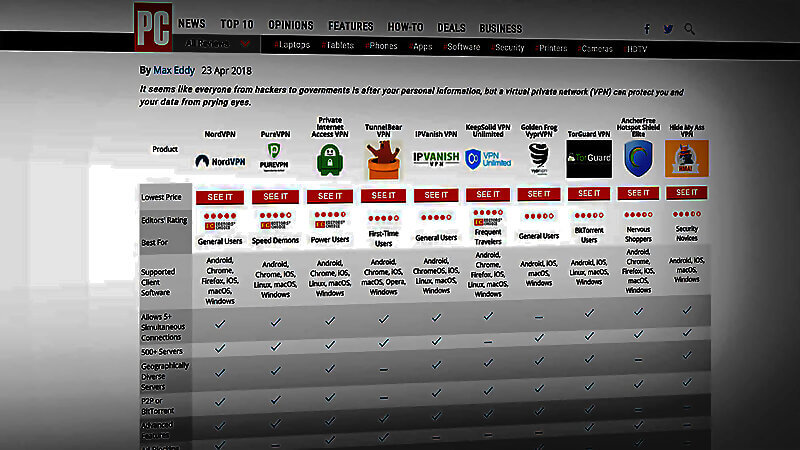Click KeepSolid Editors' Choice badge
This screenshot has height=450, width=800.
point(488,222)
